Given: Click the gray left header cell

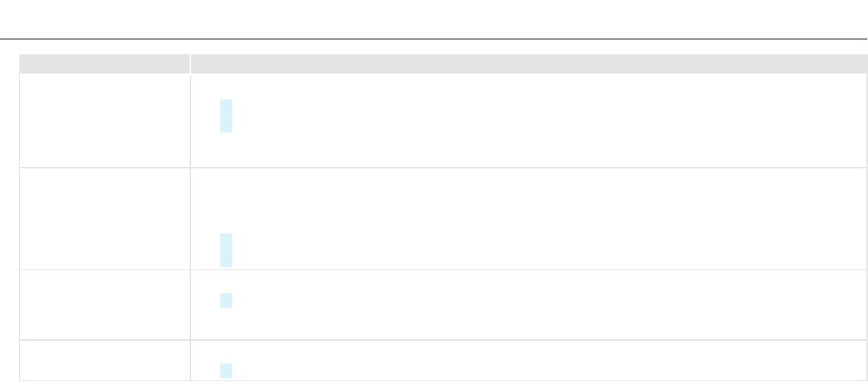Looking at the screenshot, I should 104,64.
